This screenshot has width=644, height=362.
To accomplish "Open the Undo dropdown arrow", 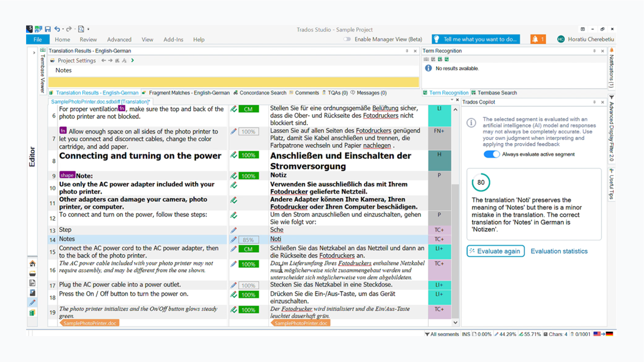I will point(63,29).
